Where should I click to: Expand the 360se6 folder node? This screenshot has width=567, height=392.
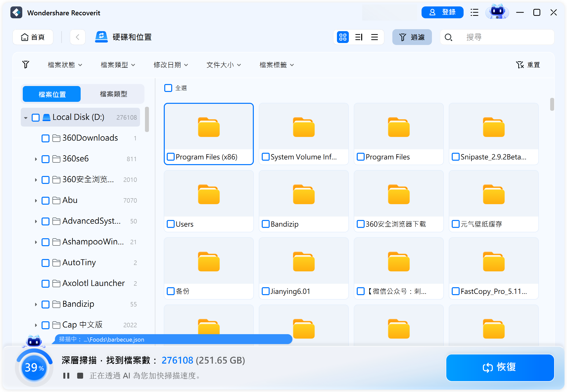pyautogui.click(x=36, y=159)
